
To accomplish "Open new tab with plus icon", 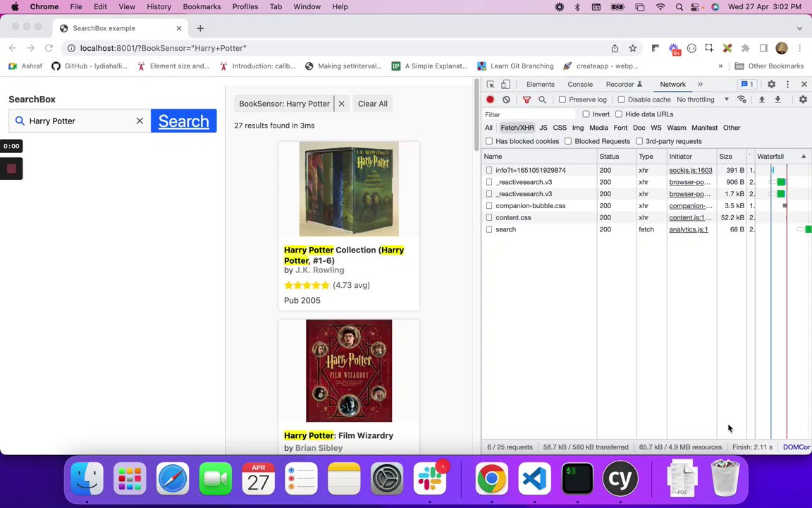I will point(200,28).
